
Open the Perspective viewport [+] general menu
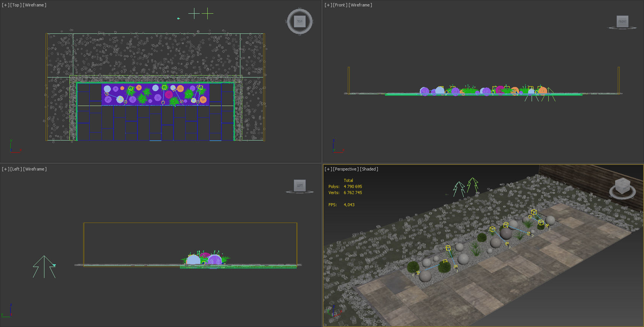coord(328,169)
